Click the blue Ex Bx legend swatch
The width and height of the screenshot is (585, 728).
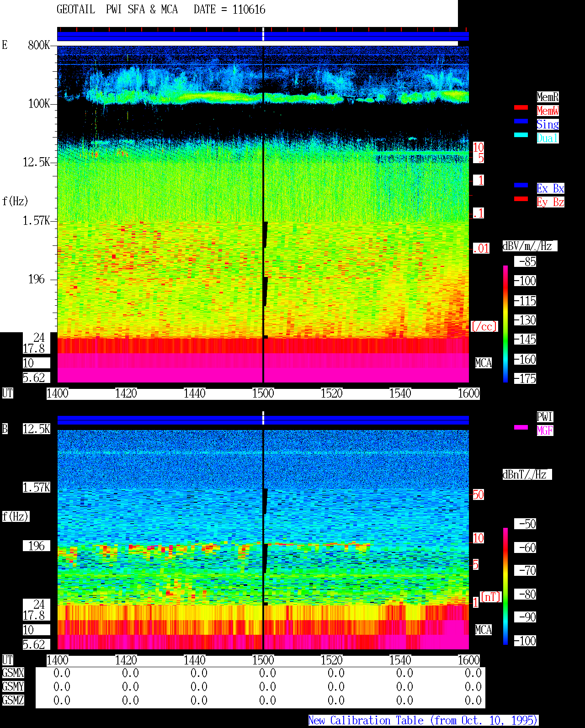(x=521, y=185)
